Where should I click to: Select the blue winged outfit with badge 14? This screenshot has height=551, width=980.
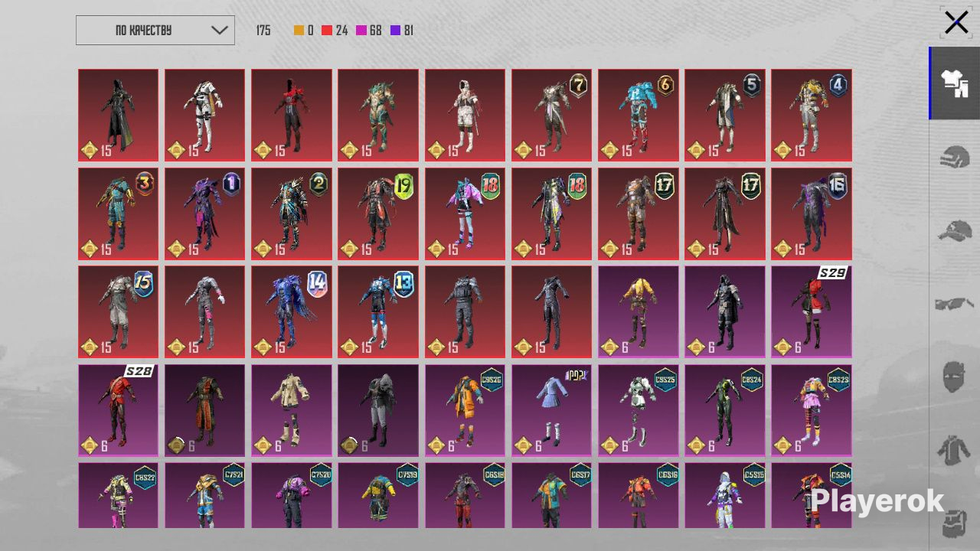291,312
